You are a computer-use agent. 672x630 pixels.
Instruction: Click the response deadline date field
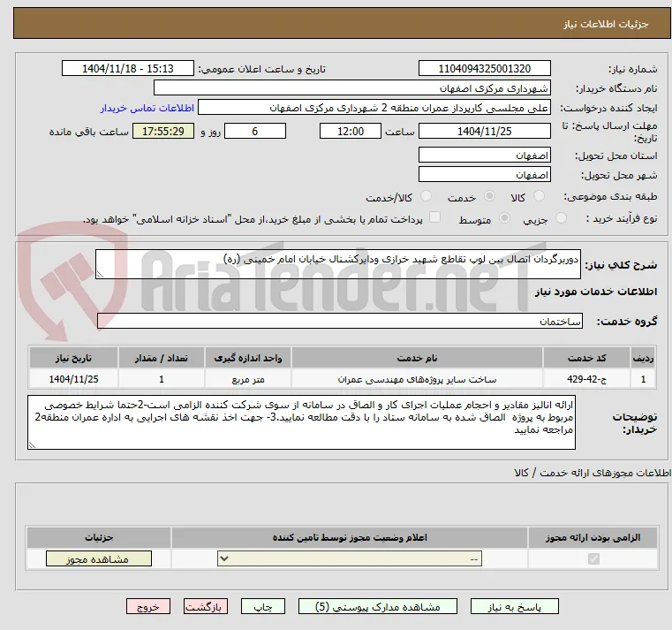pos(484,132)
